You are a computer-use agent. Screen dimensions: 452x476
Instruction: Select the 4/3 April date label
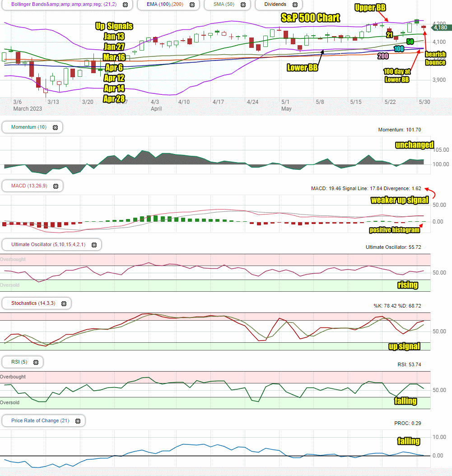coord(156,105)
